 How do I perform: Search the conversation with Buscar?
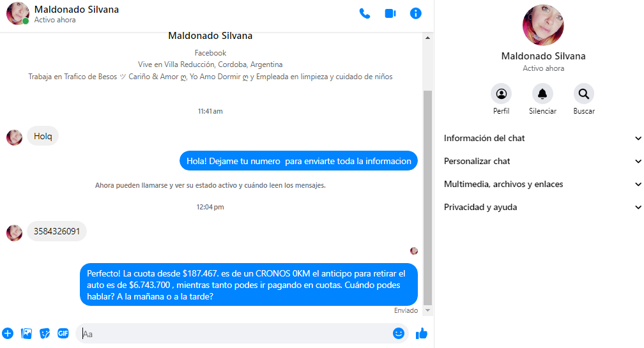point(584,100)
